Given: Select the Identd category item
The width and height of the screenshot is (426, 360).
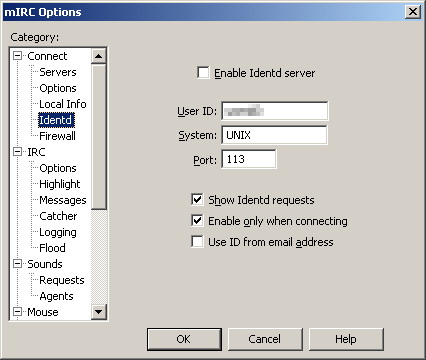Looking at the screenshot, I should coord(55,120).
